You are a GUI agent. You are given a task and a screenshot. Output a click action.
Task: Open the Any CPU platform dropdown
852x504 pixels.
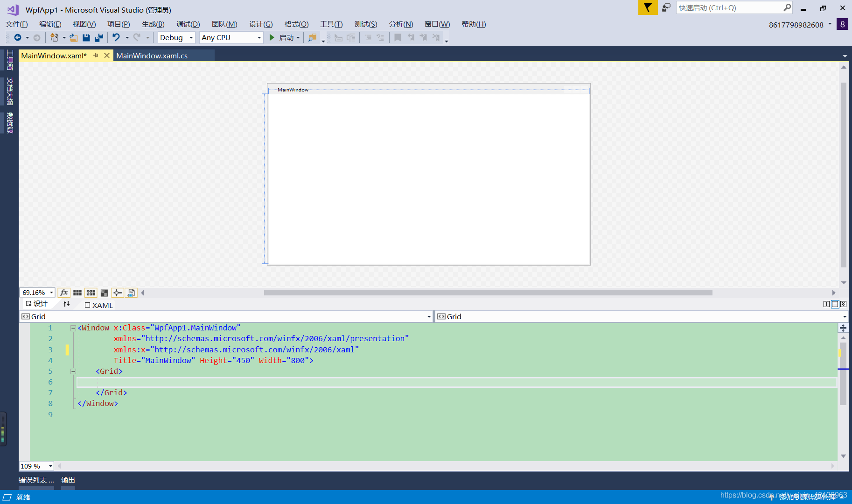point(231,38)
